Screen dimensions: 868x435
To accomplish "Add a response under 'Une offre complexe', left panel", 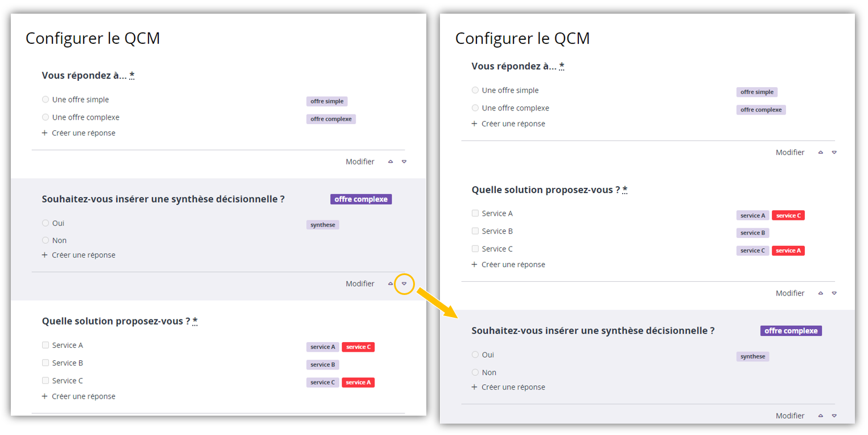I will tap(83, 133).
